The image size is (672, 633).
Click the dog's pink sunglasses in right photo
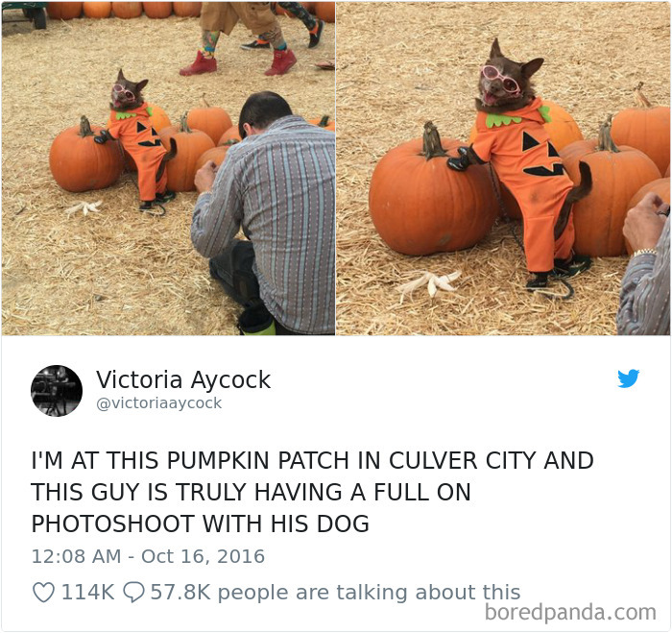pyautogui.click(x=501, y=79)
